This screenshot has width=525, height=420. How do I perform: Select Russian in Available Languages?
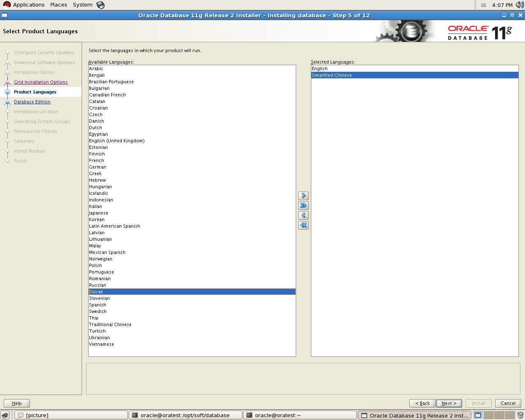192,285
